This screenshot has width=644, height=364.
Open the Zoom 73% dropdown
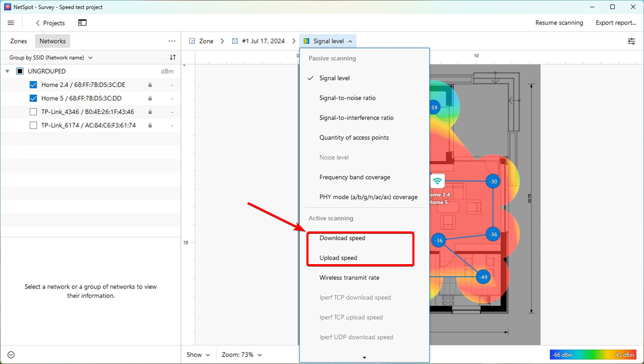[242, 355]
